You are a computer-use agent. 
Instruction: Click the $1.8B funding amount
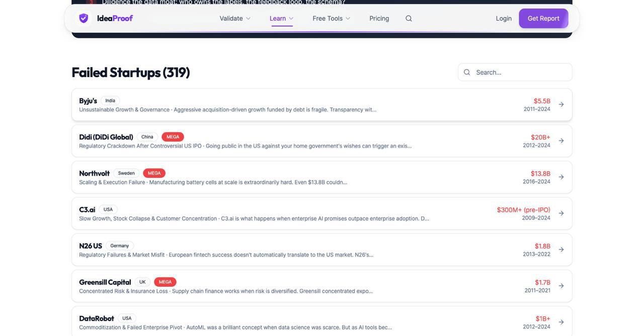(542, 246)
